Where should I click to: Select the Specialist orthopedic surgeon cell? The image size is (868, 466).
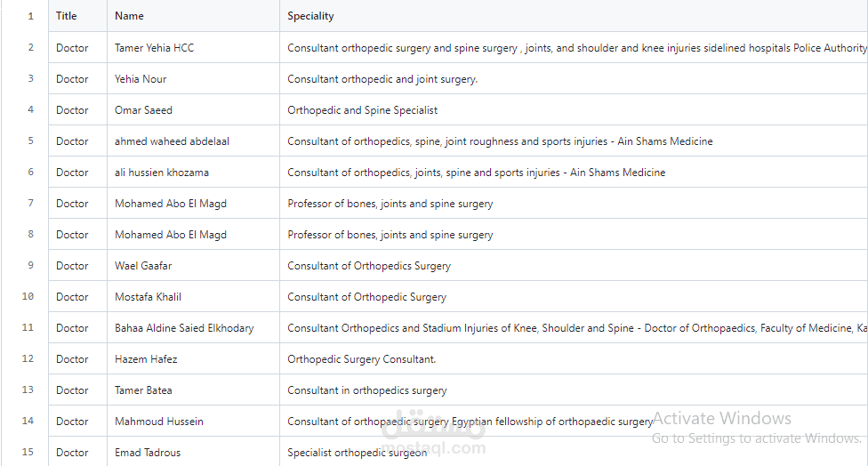pos(574,452)
